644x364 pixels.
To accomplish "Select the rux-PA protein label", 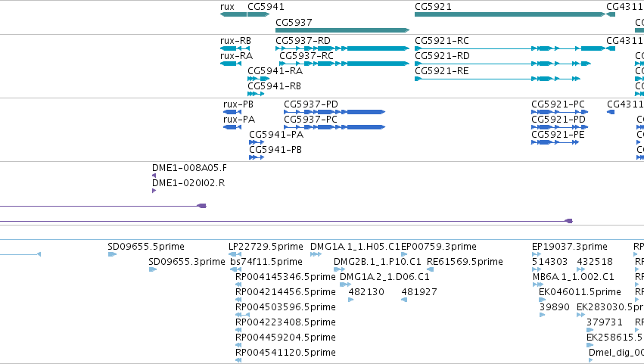I will click(x=239, y=120).
